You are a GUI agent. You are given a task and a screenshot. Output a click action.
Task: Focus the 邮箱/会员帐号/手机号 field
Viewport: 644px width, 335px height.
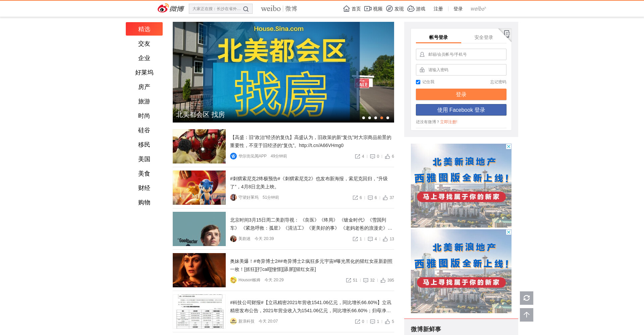coord(461,54)
